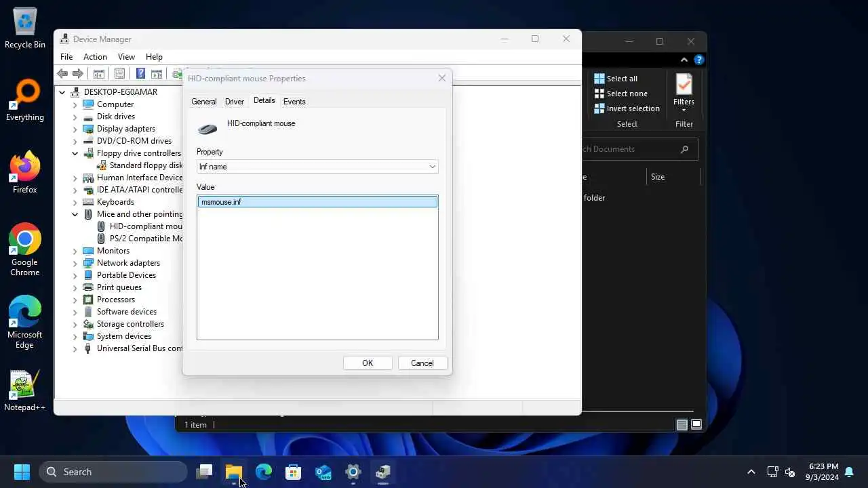Switch to the General tab

click(x=203, y=102)
